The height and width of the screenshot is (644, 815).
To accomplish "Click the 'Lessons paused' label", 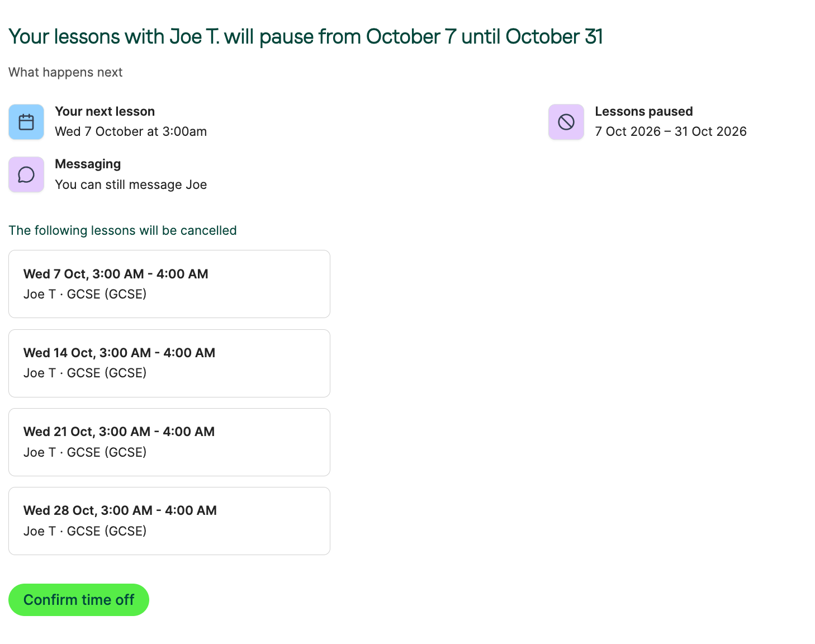I will [x=644, y=111].
